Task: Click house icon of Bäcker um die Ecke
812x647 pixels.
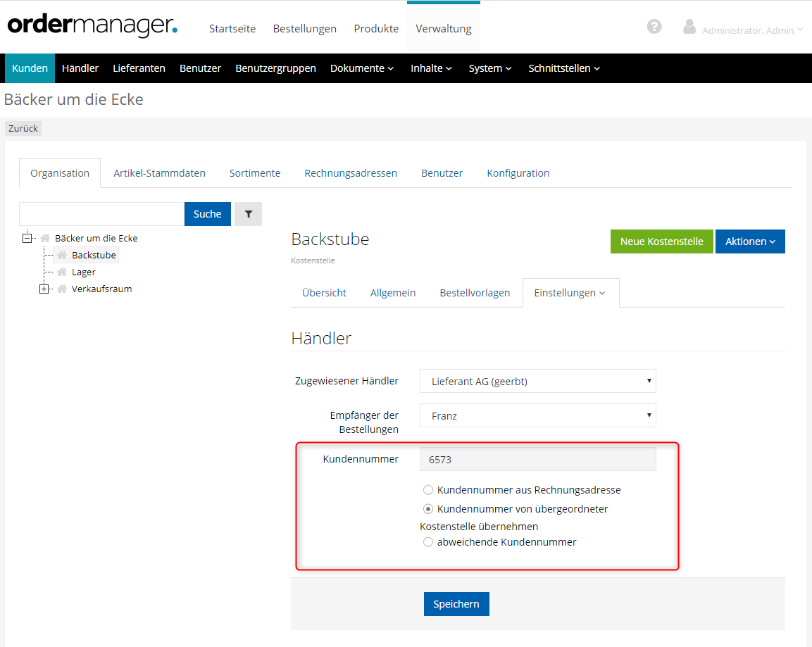Action: point(46,239)
